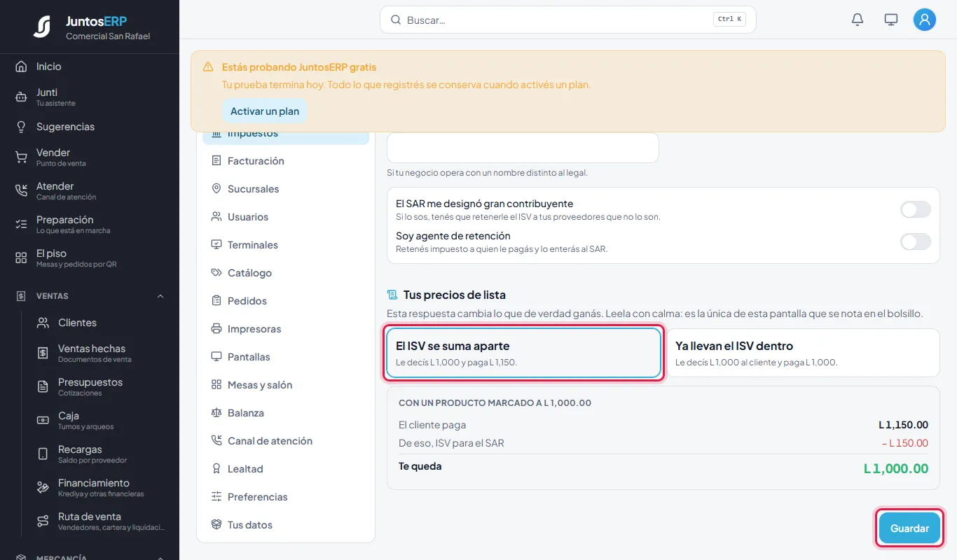Viewport: 957px width, 560px height.
Task: Collapse the VENTAS sidebar section
Action: coord(160,296)
